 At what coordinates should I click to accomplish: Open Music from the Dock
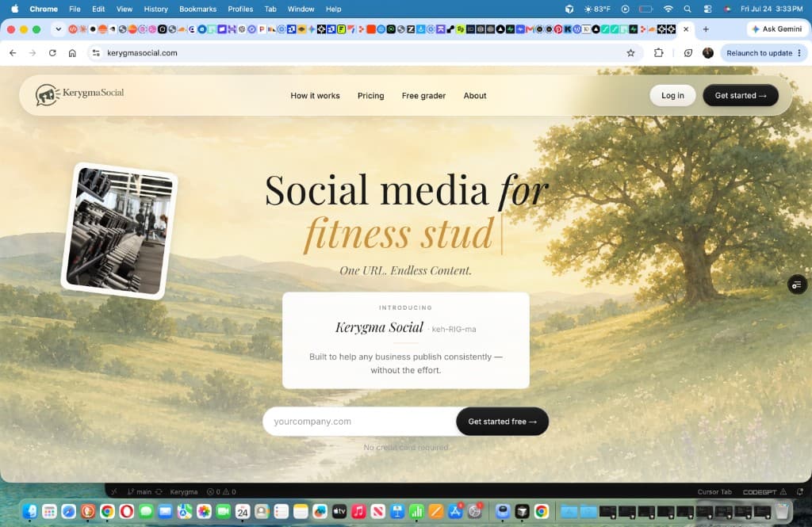tap(358, 511)
